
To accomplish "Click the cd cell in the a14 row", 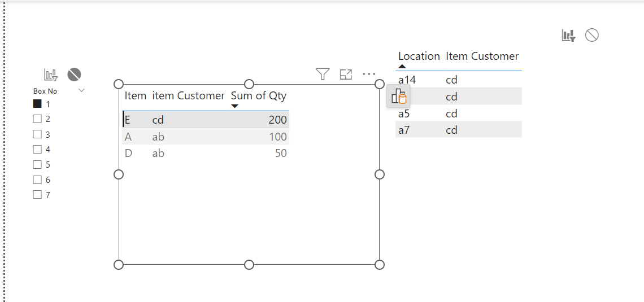I will pos(452,80).
